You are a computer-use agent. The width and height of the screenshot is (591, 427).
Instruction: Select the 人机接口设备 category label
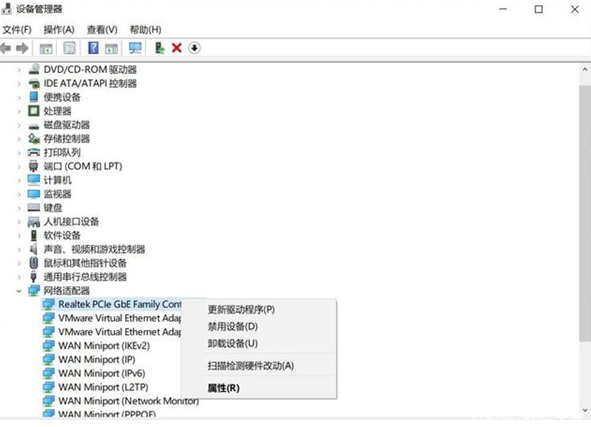coord(71,222)
